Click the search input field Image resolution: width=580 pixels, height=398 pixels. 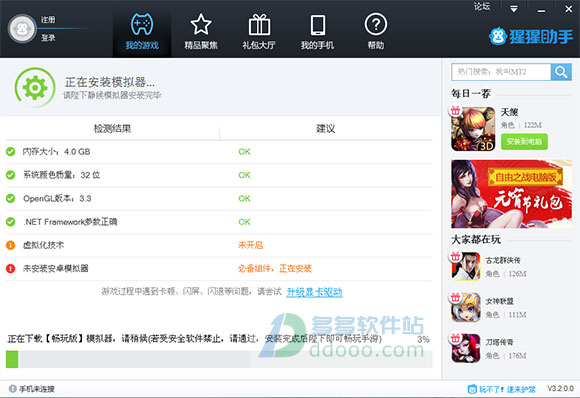coord(501,72)
